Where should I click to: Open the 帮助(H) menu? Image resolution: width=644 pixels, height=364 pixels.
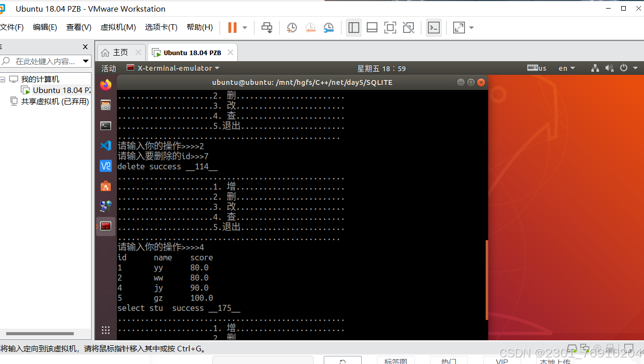200,27
